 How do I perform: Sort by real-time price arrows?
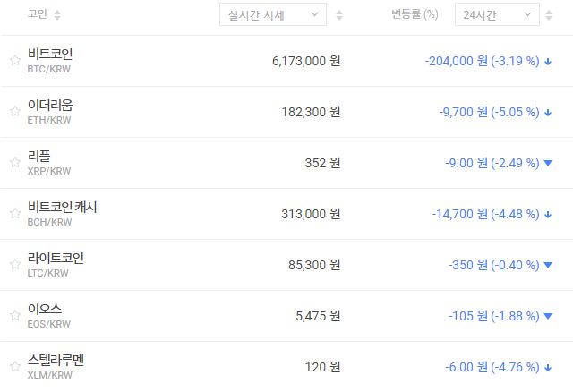[x=338, y=15]
